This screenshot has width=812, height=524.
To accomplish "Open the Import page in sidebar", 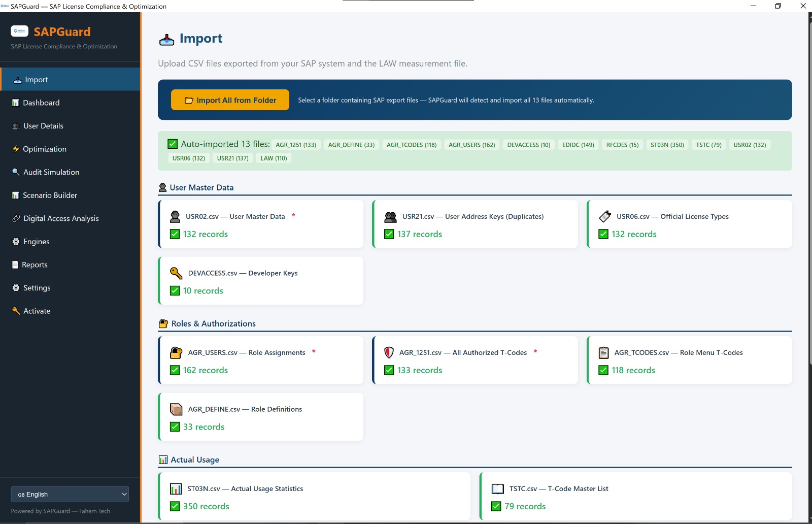I will [70, 80].
